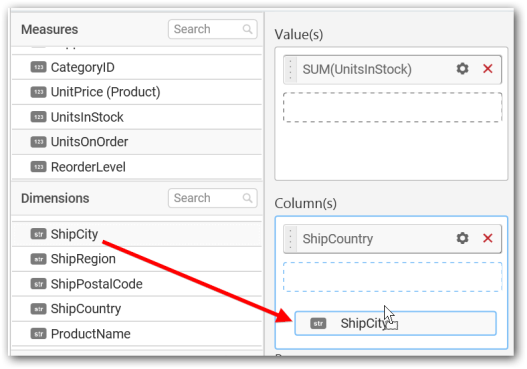The width and height of the screenshot is (527, 369).
Task: Click the Measures search magnifier icon
Action: [247, 29]
